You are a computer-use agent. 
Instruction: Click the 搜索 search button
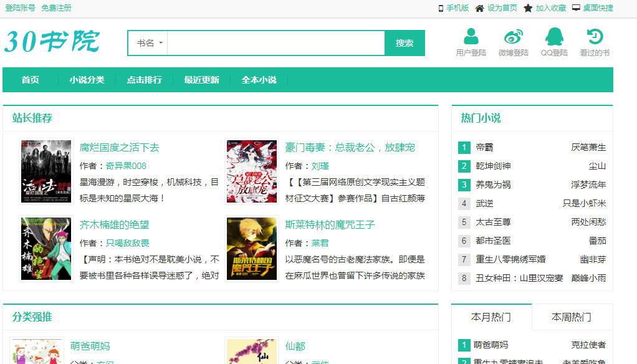coord(405,43)
